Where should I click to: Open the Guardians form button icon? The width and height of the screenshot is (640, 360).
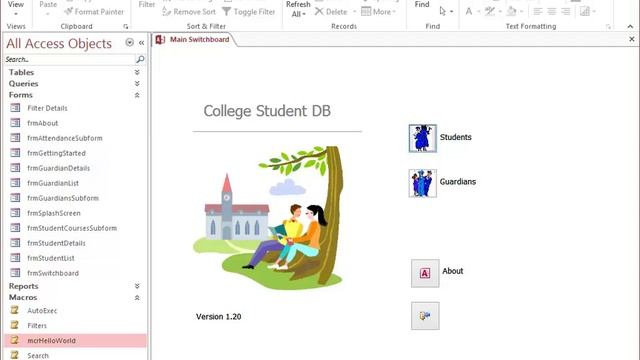point(422,183)
